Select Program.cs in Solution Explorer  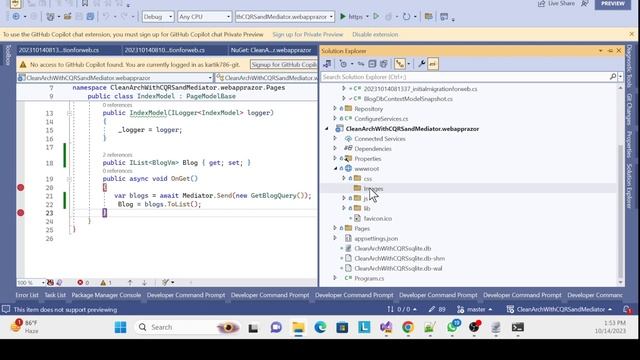[x=369, y=278]
